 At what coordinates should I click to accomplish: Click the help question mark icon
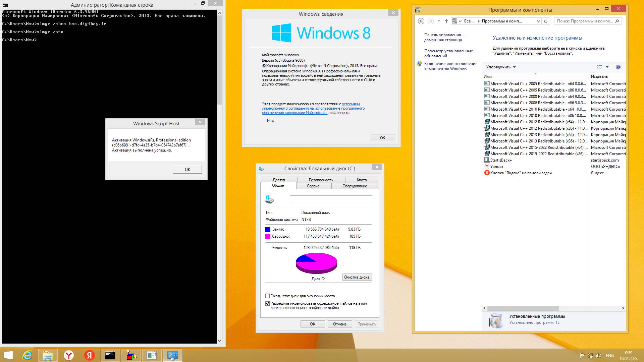tap(618, 67)
